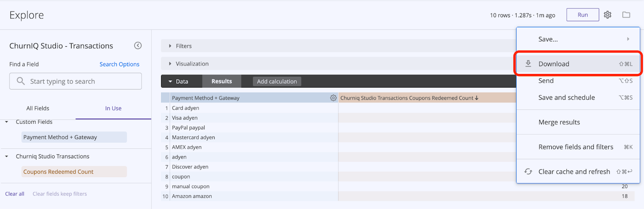Switch to All Fields tab

tap(38, 108)
